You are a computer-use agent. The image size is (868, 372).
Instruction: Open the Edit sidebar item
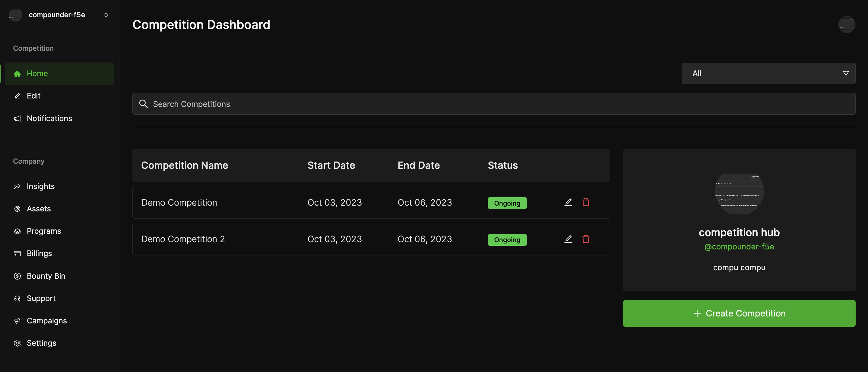(x=33, y=96)
